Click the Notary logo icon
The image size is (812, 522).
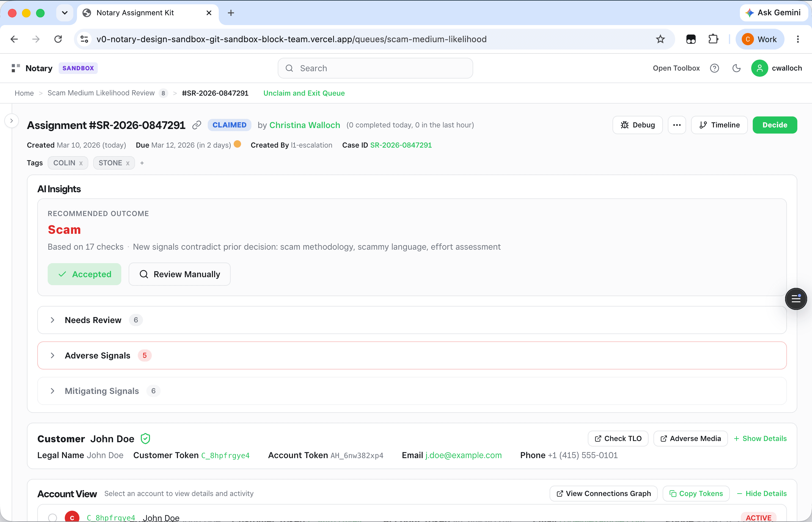[16, 68]
